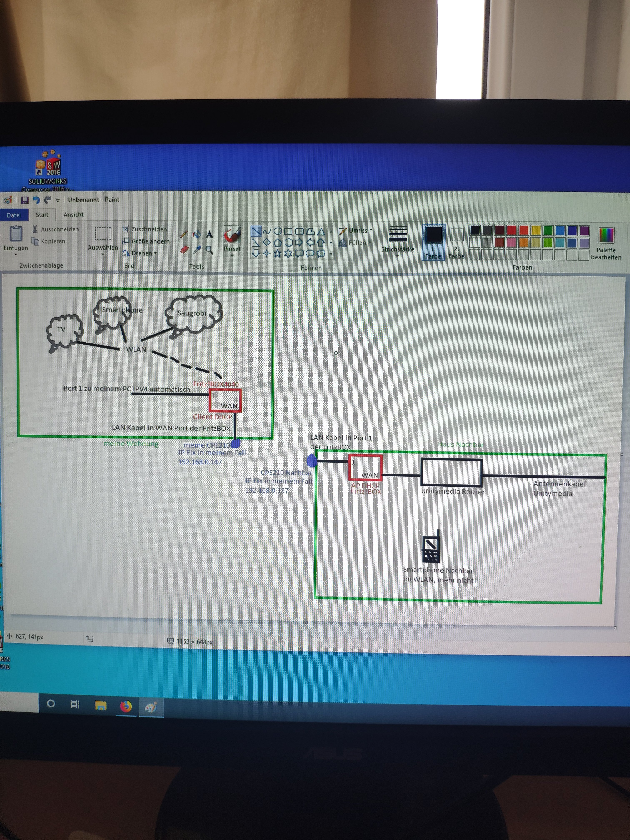This screenshot has height=840, width=630.
Task: Switch to the Ansicht tab
Action: (73, 215)
